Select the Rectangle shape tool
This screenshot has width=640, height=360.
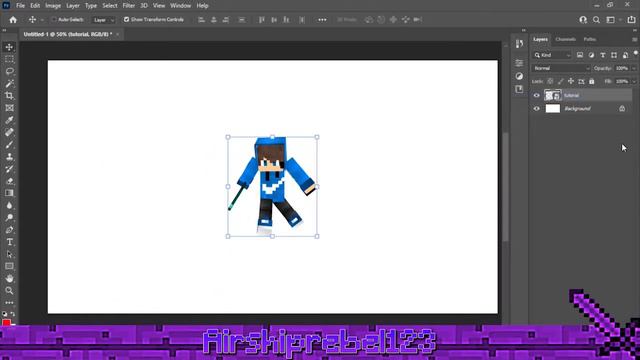pos(9,266)
